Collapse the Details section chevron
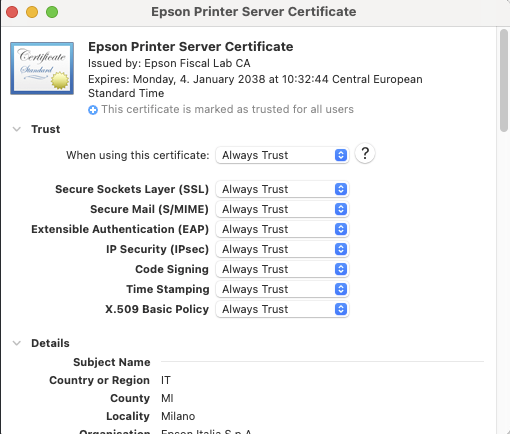 (x=17, y=343)
